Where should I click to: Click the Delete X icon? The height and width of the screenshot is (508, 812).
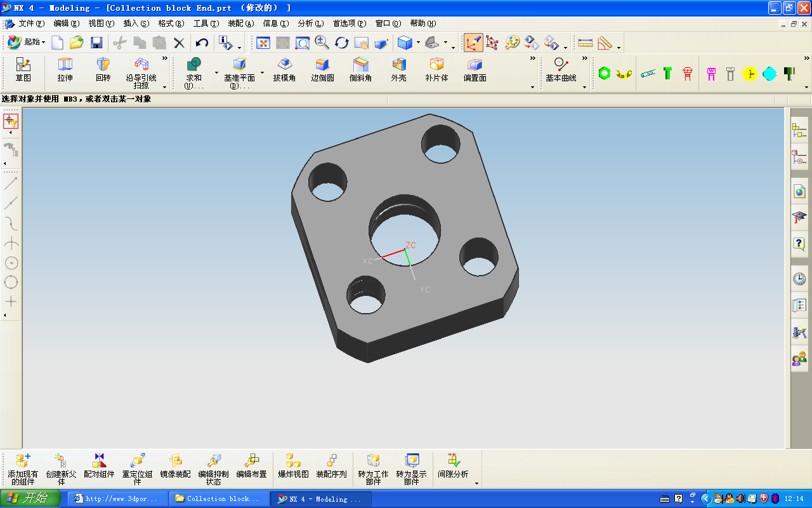(179, 43)
